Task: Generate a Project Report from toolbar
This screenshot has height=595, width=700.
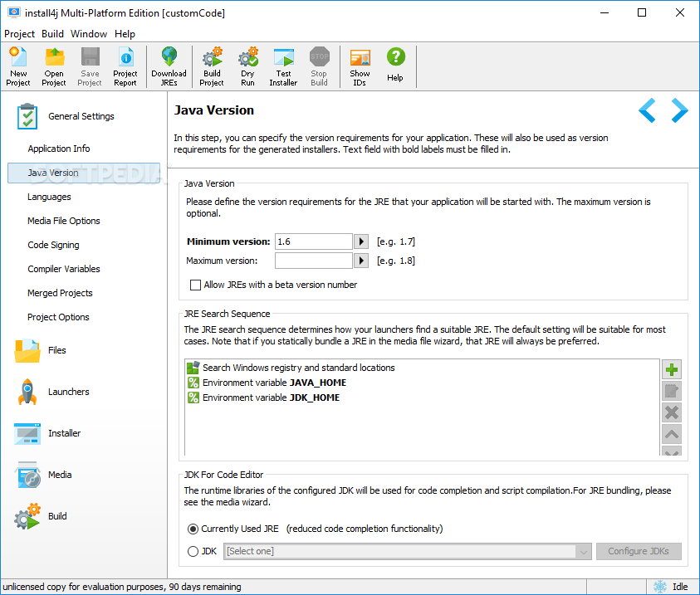Action: [x=125, y=66]
